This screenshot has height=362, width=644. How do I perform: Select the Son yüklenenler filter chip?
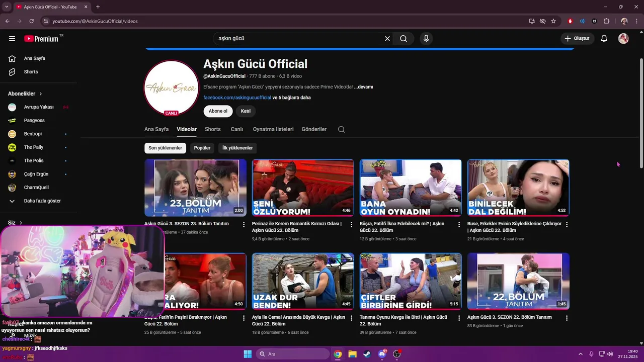coord(165,148)
